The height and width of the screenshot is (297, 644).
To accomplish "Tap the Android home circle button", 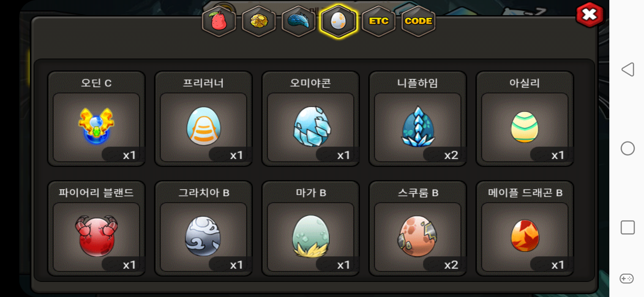I will pyautogui.click(x=627, y=148).
